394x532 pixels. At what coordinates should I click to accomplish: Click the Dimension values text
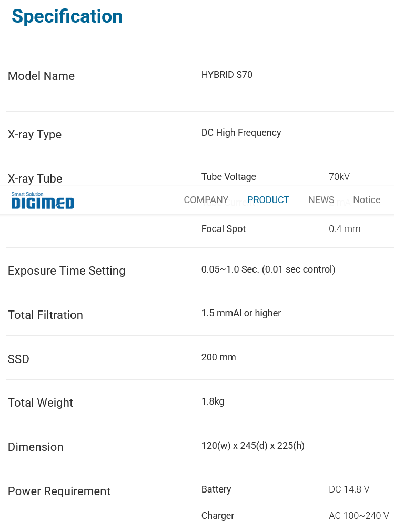252,446
